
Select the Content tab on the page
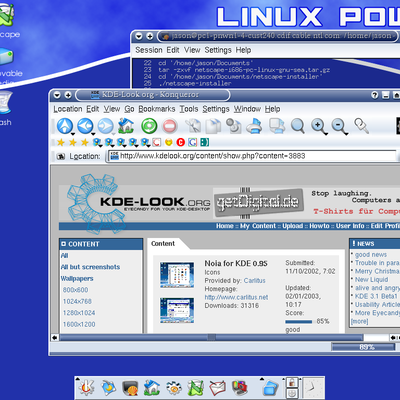tap(163, 244)
